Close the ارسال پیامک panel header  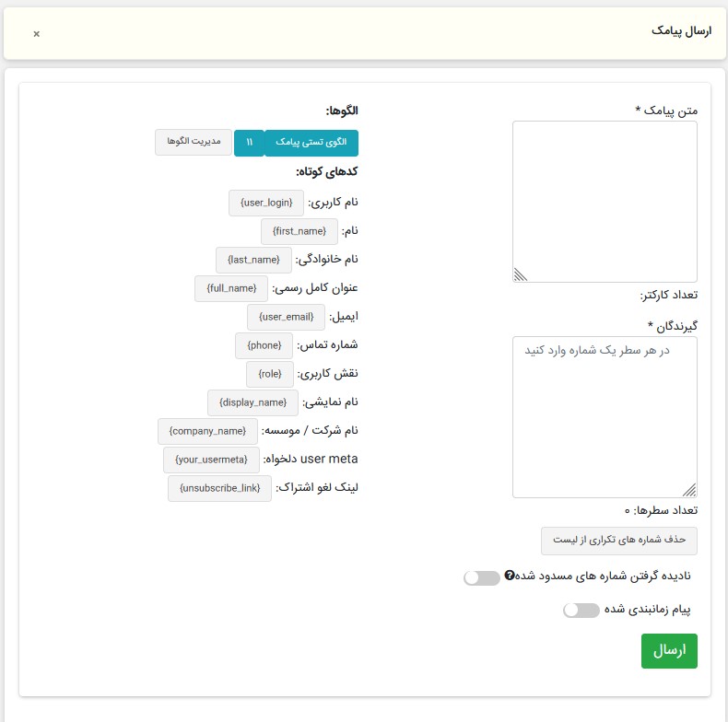click(36, 34)
